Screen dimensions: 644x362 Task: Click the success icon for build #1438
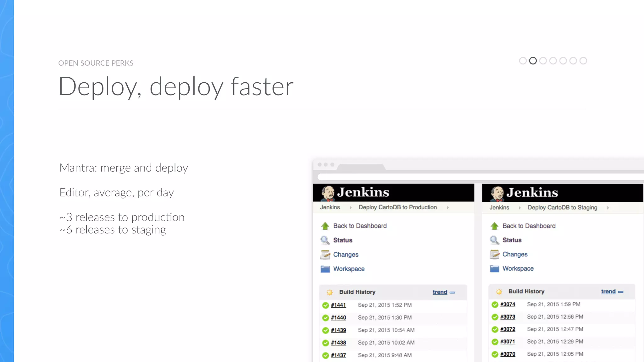pyautogui.click(x=325, y=343)
